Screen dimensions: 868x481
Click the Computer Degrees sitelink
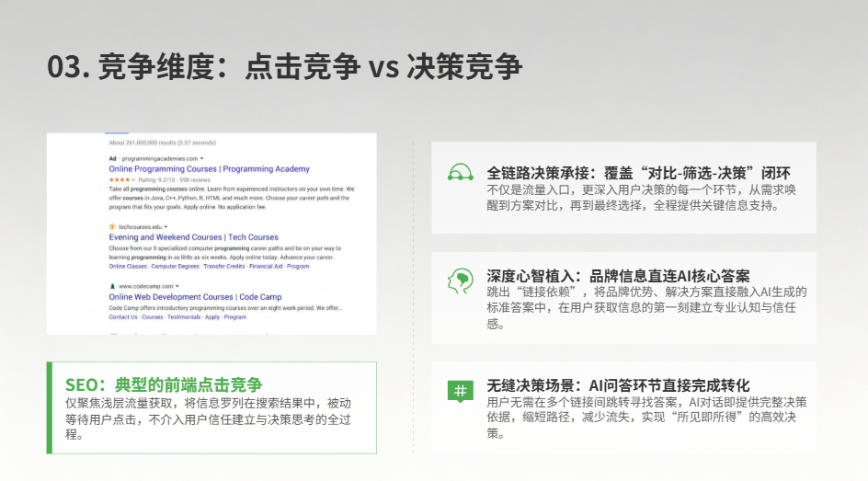(x=175, y=266)
